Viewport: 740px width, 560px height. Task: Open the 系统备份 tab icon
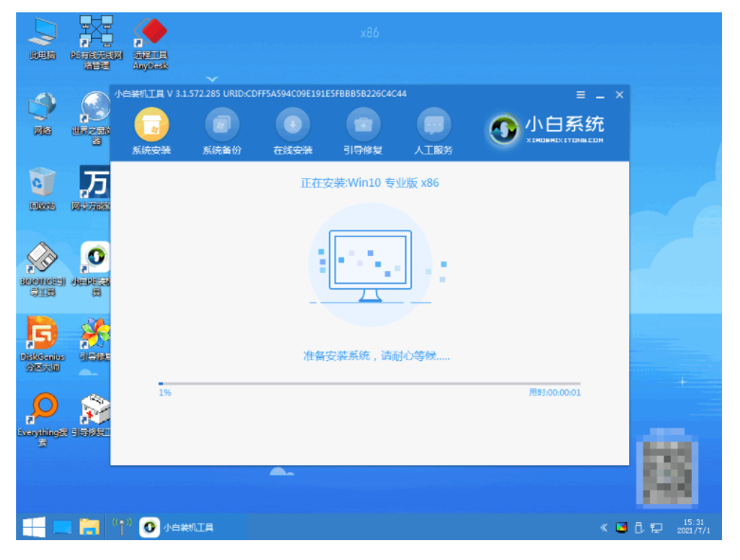pos(222,125)
